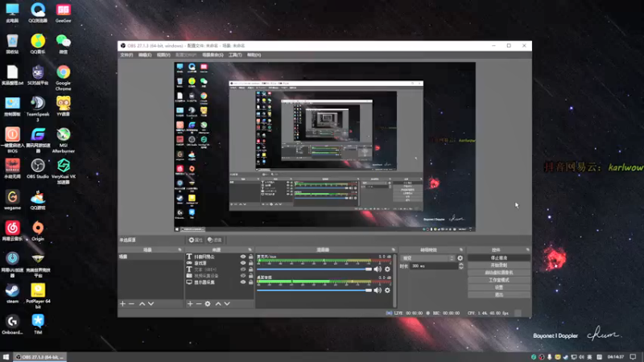Open the Scene Collection menu in OBS

[x=213, y=55]
